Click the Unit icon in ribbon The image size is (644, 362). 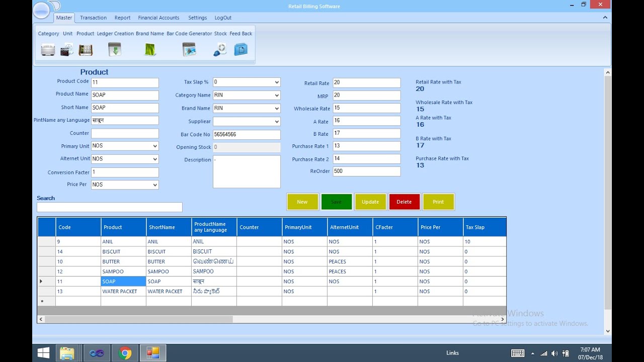pyautogui.click(x=67, y=50)
